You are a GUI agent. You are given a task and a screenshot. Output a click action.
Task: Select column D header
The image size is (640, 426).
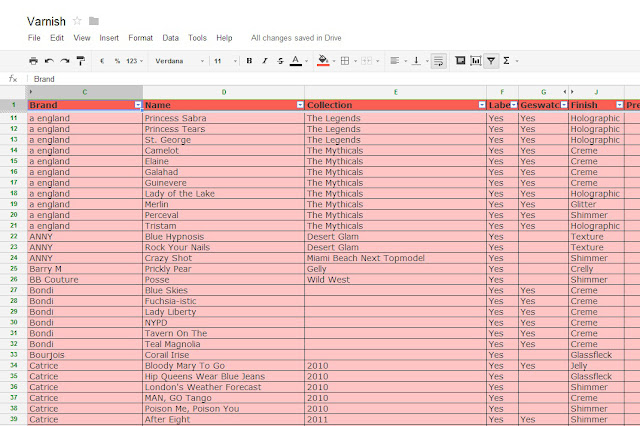(224, 92)
